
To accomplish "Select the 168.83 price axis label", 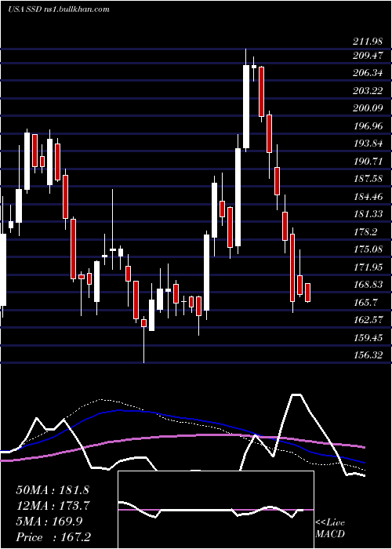I will click(368, 284).
